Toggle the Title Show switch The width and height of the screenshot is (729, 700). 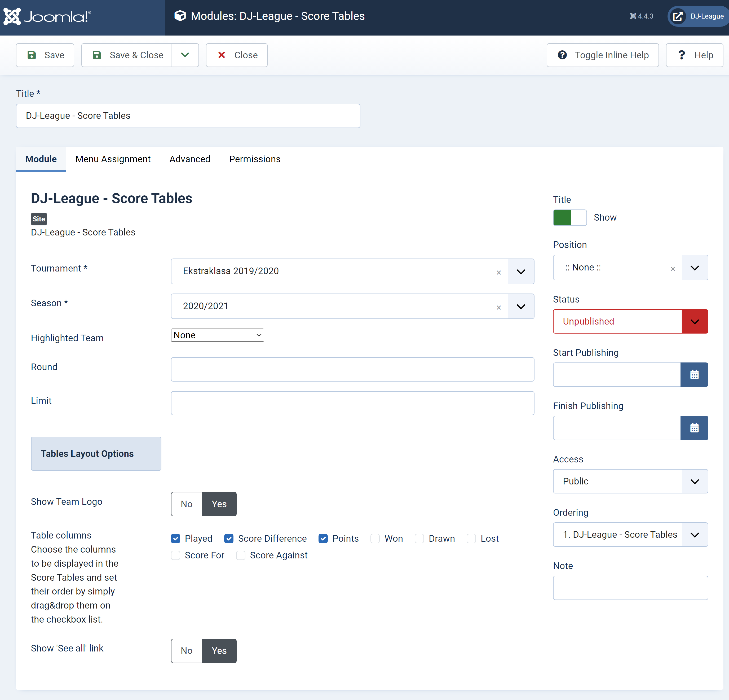tap(570, 218)
